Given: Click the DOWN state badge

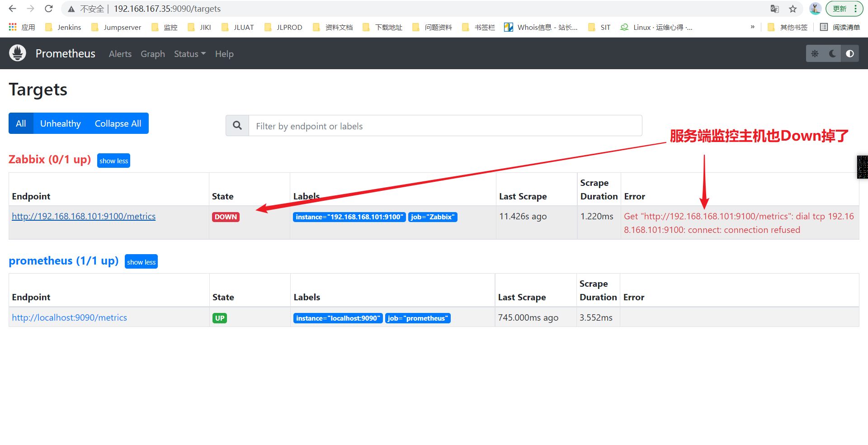Looking at the screenshot, I should coord(226,217).
